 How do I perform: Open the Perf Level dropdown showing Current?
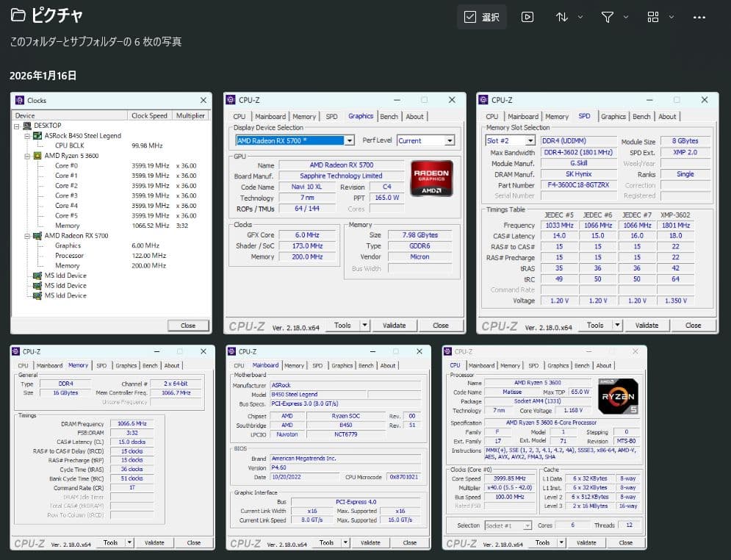pos(425,140)
